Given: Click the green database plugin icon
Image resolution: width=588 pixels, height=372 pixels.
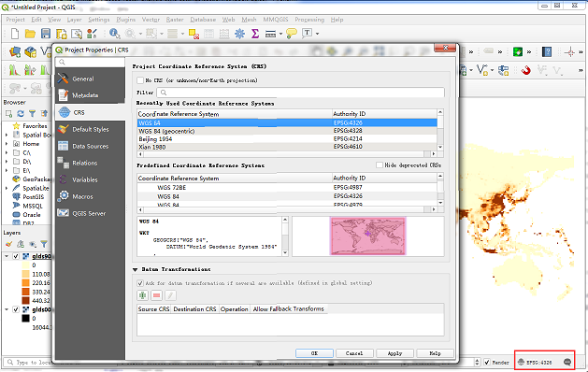Looking at the screenshot, I should tap(518, 51).
